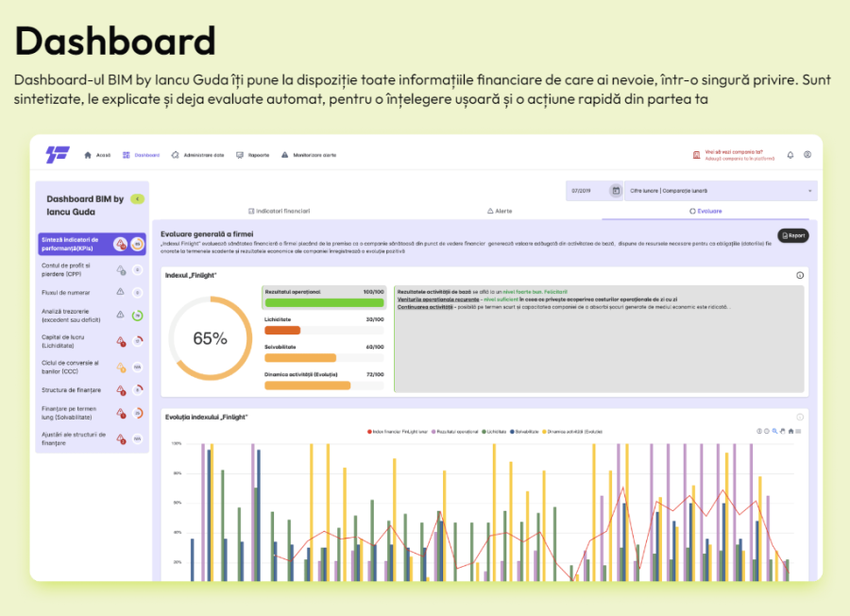
Task: Click the notification bell icon
Action: 790,155
